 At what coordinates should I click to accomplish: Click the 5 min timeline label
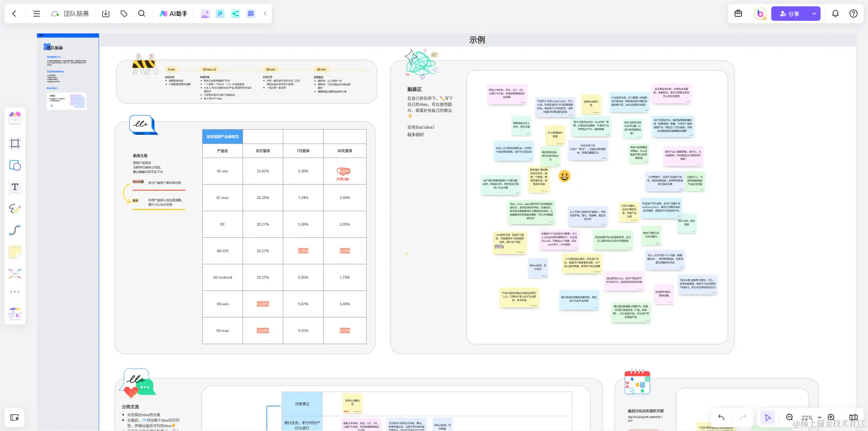pyautogui.click(x=171, y=69)
